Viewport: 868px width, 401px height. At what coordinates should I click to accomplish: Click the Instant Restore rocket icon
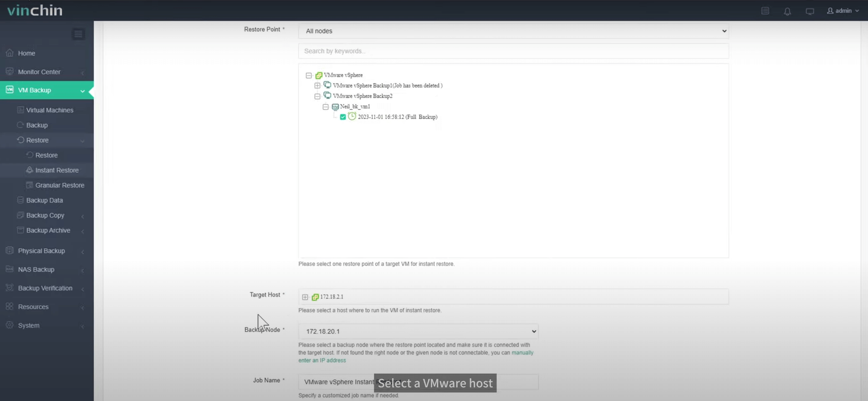click(30, 170)
